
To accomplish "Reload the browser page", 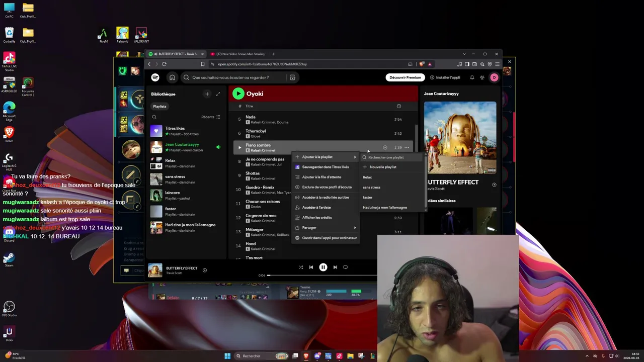I will pos(164,64).
